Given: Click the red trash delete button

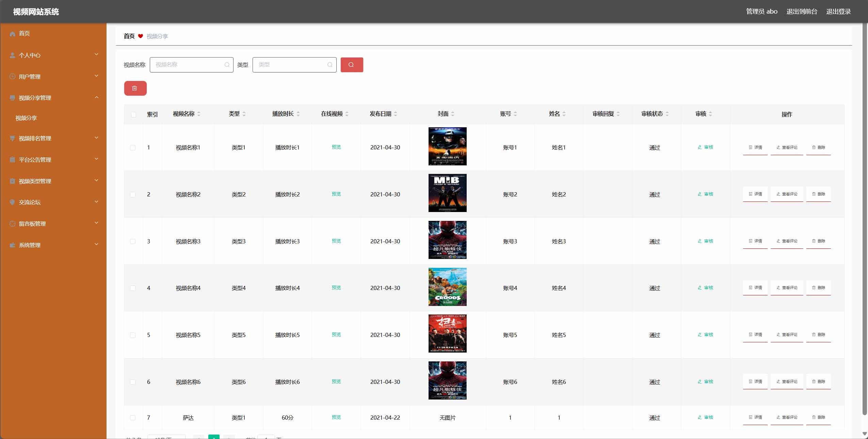Looking at the screenshot, I should [135, 88].
